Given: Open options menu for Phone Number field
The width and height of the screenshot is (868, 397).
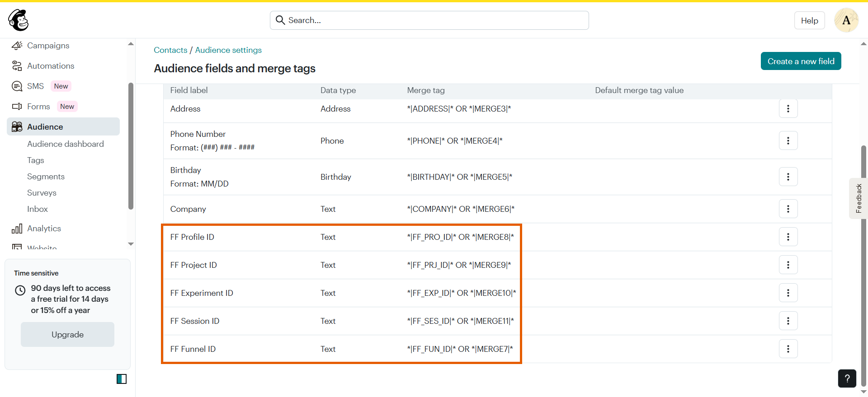Looking at the screenshot, I should pyautogui.click(x=788, y=141).
